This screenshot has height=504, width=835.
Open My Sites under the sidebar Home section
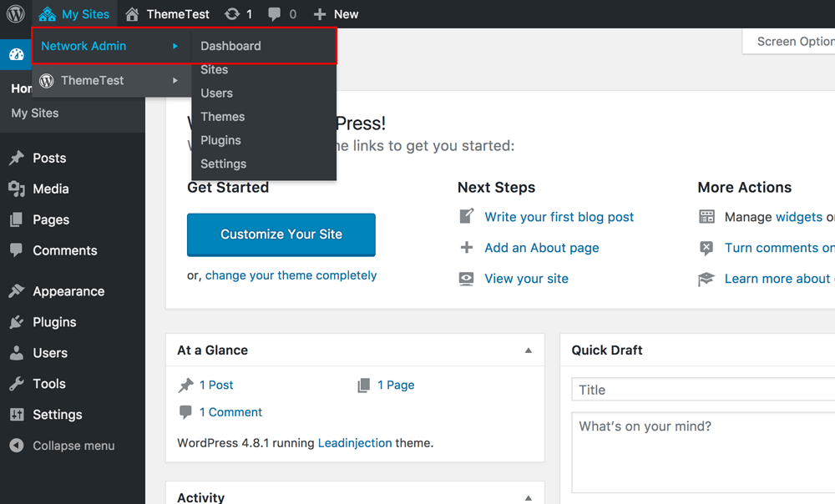(x=35, y=113)
